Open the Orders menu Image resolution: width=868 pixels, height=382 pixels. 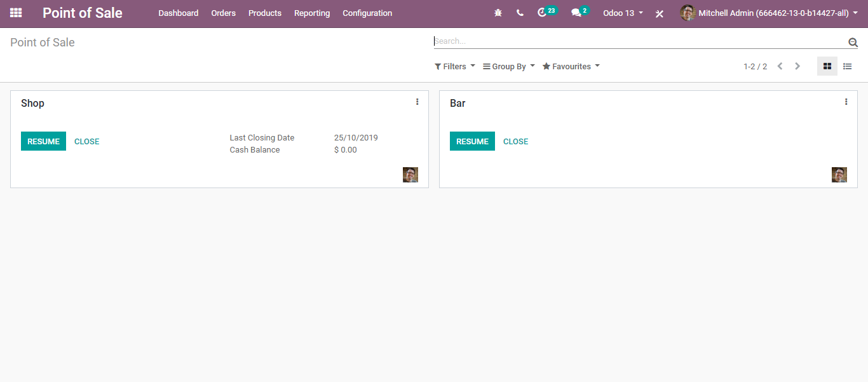click(x=224, y=13)
